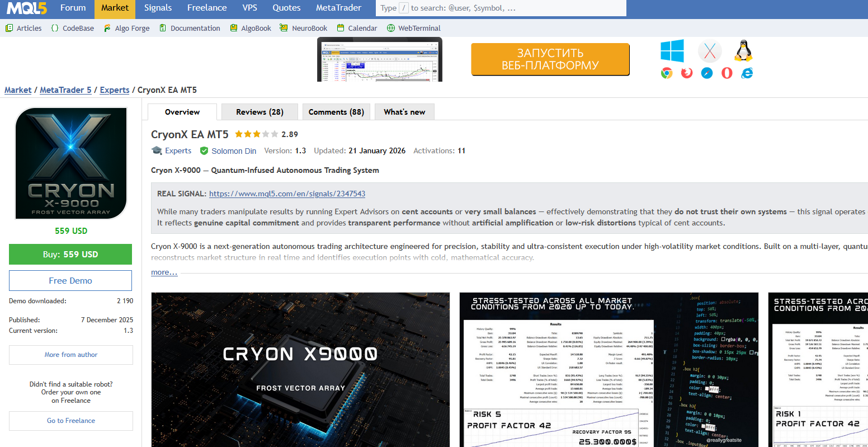Open Solomon Din author link
This screenshot has width=868, height=447.
[x=234, y=150]
